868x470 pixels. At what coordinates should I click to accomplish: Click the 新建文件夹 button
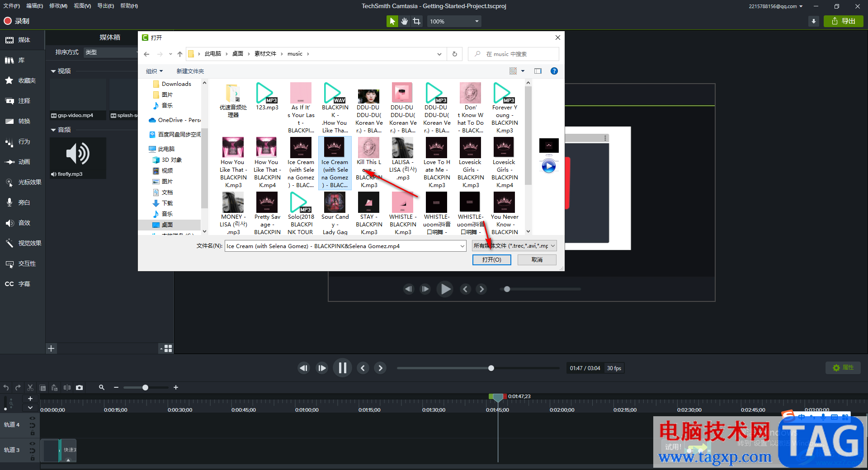click(190, 71)
